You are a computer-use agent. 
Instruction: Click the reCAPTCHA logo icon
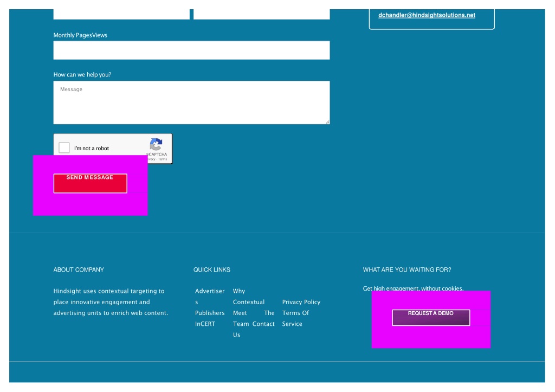156,145
